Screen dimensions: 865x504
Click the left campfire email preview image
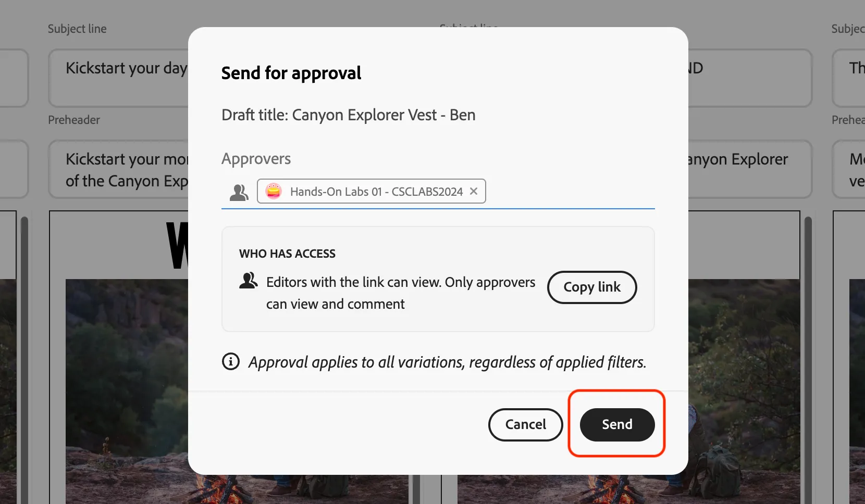pyautogui.click(x=127, y=390)
